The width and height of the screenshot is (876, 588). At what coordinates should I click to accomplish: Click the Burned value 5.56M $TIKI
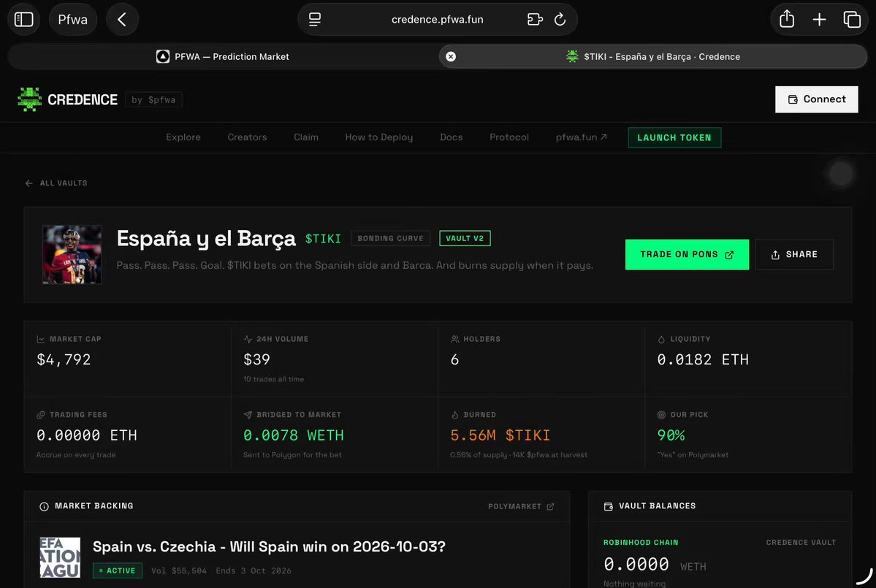tap(500, 435)
